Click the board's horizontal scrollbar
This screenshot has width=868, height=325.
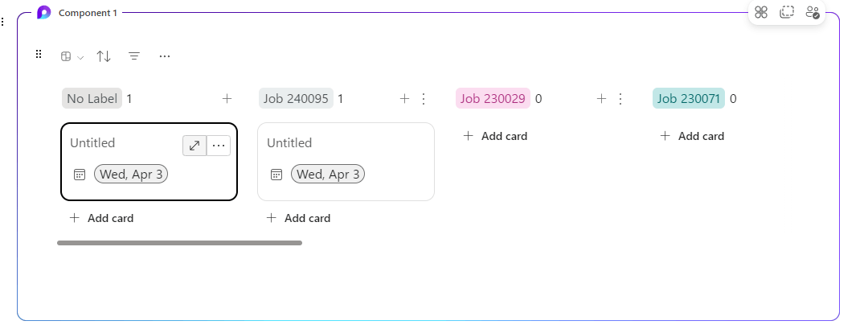(x=179, y=242)
